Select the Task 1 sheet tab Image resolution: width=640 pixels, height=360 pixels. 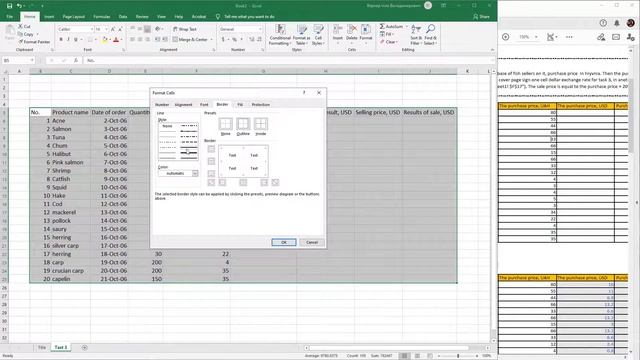coord(60,347)
